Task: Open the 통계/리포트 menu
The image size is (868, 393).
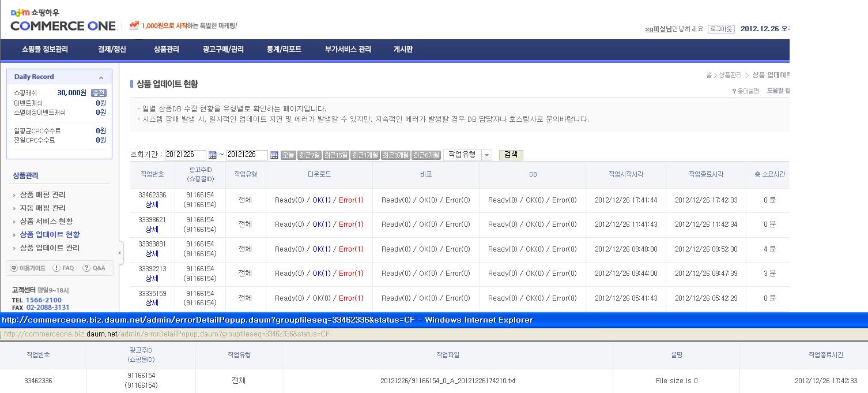Action: point(284,50)
